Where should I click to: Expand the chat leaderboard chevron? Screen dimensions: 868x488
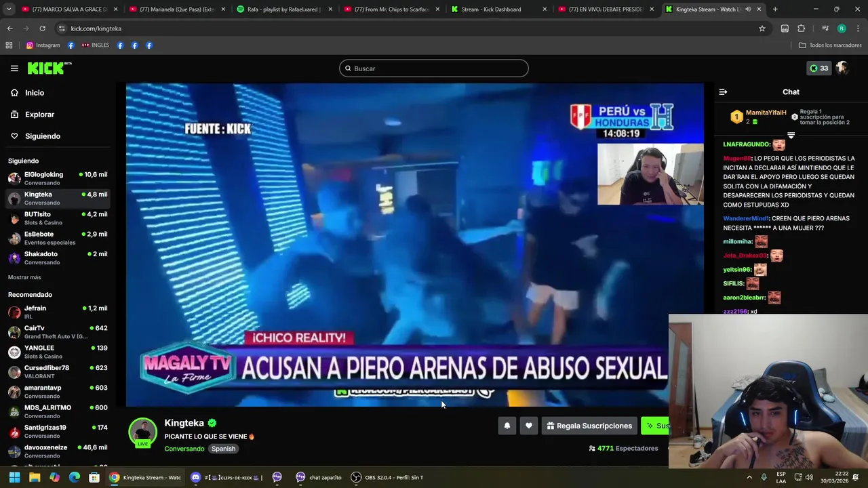coord(791,136)
